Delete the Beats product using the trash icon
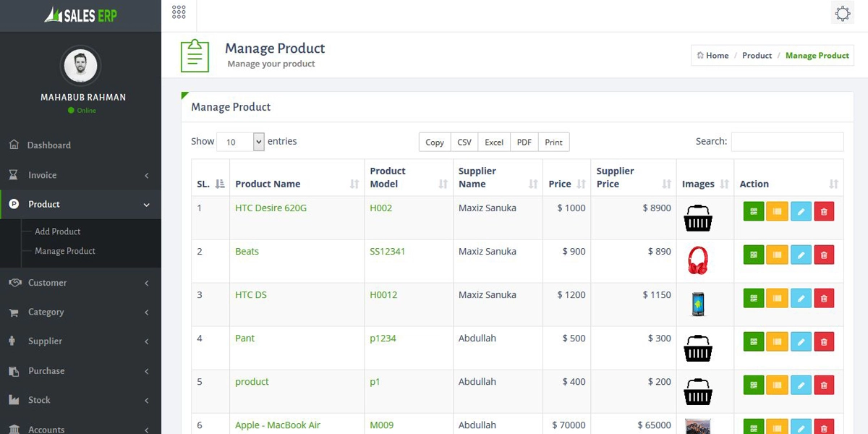Screen dimensions: 868x434 click(x=824, y=255)
